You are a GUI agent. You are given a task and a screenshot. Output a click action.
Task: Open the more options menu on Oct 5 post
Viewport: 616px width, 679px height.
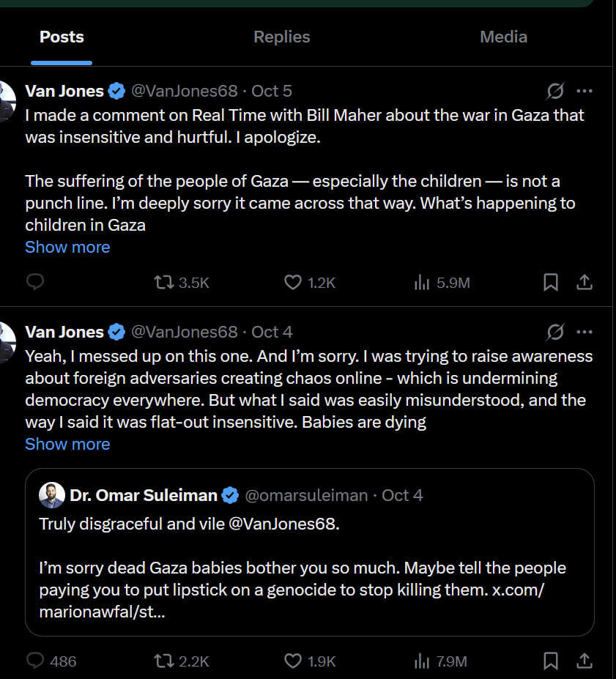(x=585, y=91)
